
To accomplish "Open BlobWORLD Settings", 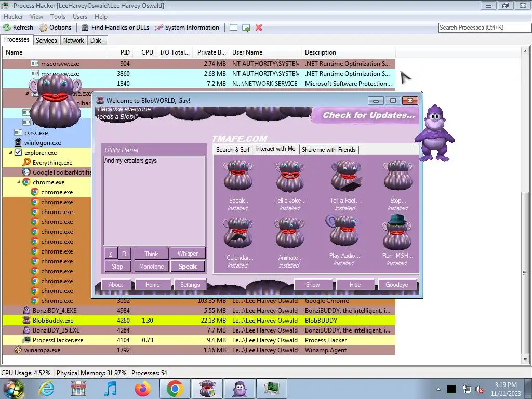I will pyautogui.click(x=190, y=285).
